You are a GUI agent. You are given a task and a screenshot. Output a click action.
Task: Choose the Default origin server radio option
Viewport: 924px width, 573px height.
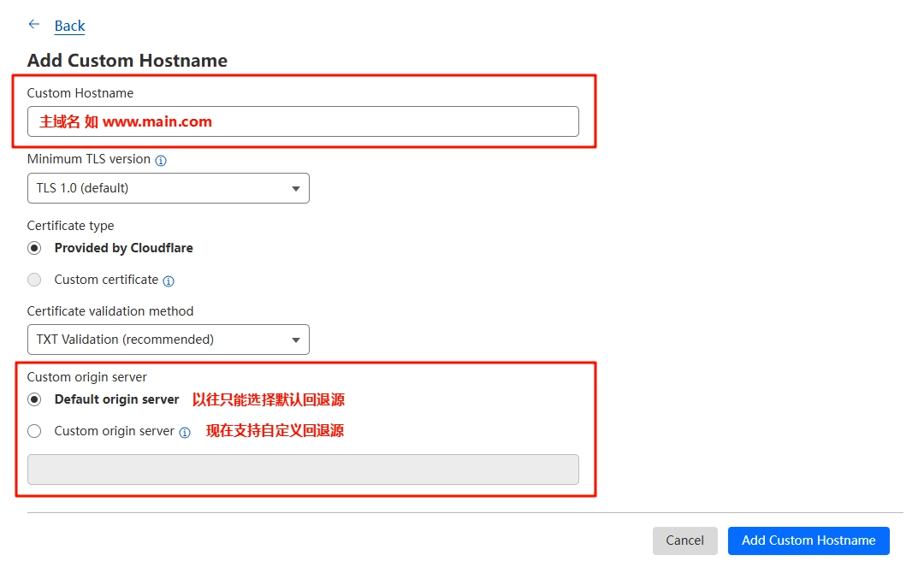(x=34, y=399)
